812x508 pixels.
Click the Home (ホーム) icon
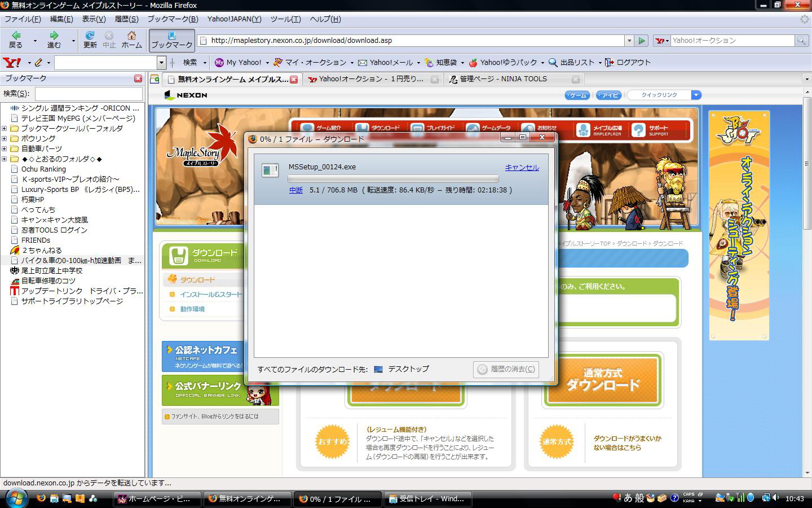131,40
